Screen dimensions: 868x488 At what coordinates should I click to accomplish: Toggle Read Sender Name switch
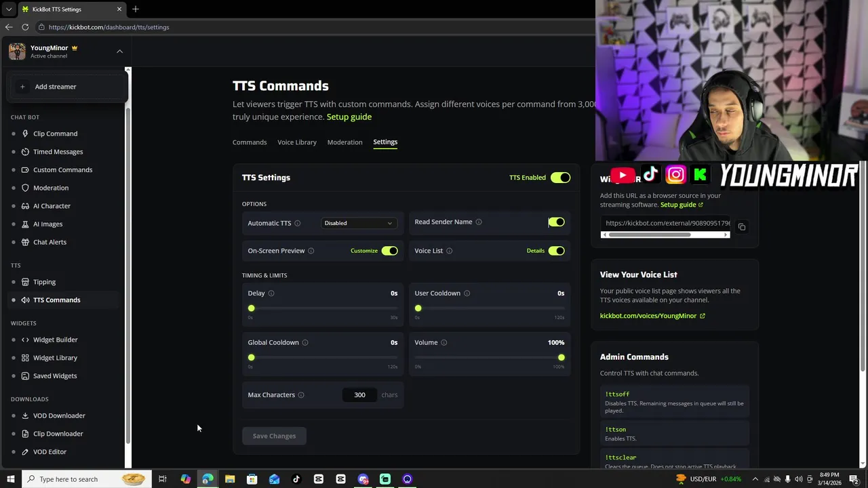click(x=556, y=222)
